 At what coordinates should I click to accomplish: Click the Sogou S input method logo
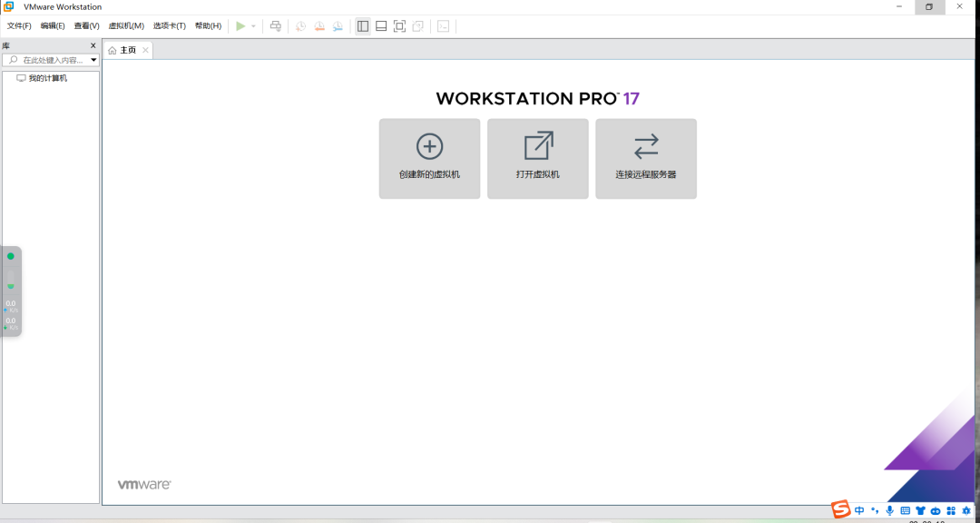point(840,510)
